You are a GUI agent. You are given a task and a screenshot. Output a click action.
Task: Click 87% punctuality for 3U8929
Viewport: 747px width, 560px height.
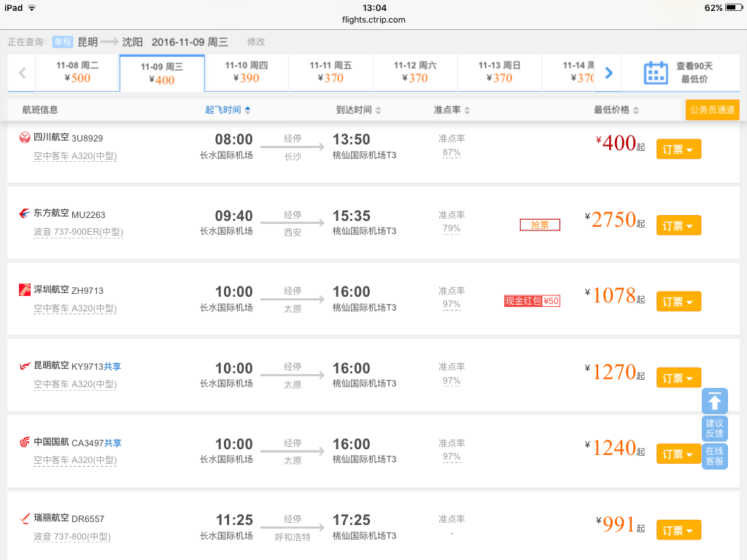[452, 152]
